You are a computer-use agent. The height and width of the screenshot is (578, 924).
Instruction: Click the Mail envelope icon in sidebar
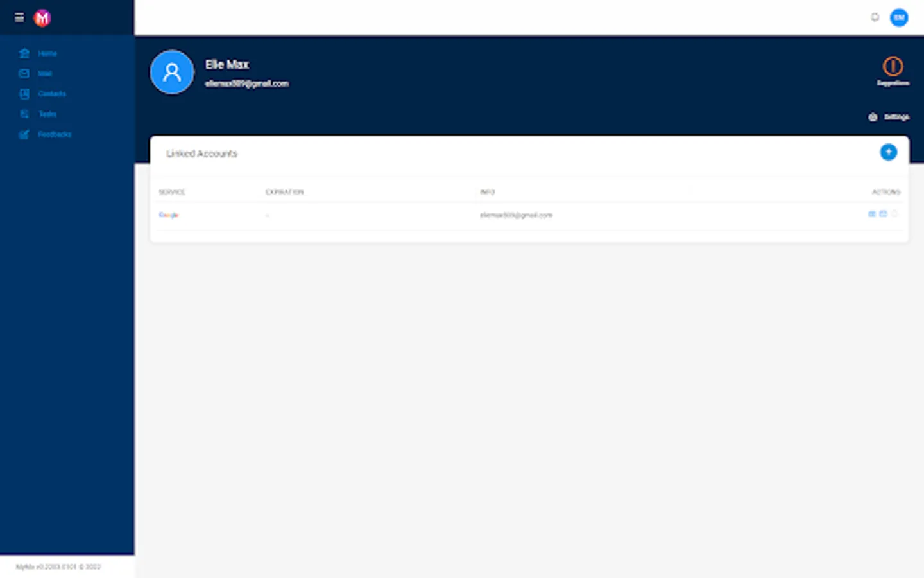(x=24, y=73)
